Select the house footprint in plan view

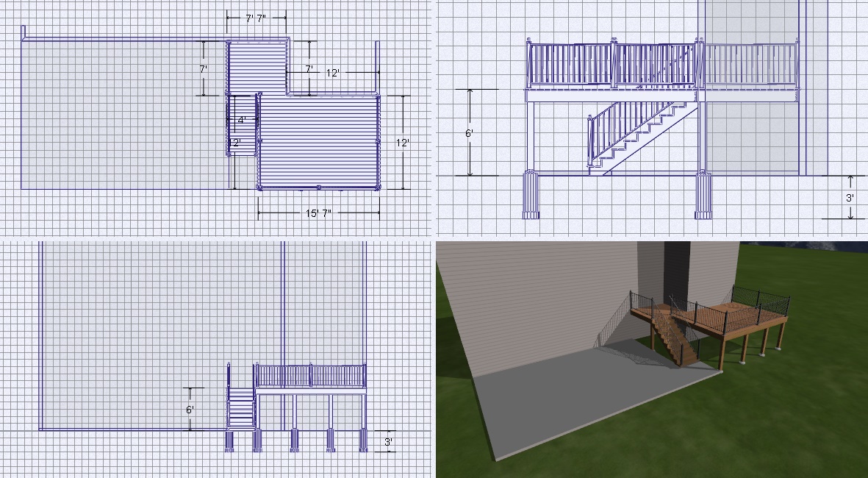coord(121,114)
